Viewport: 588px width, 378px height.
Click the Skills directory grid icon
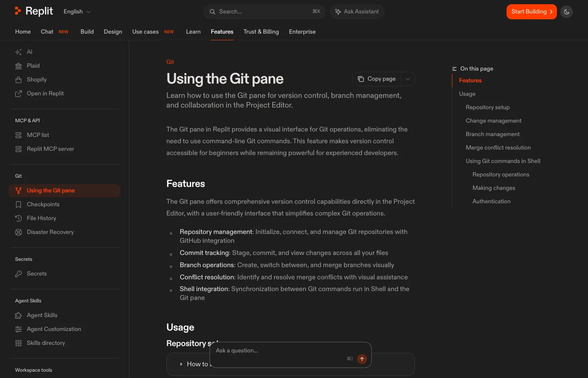(x=18, y=343)
